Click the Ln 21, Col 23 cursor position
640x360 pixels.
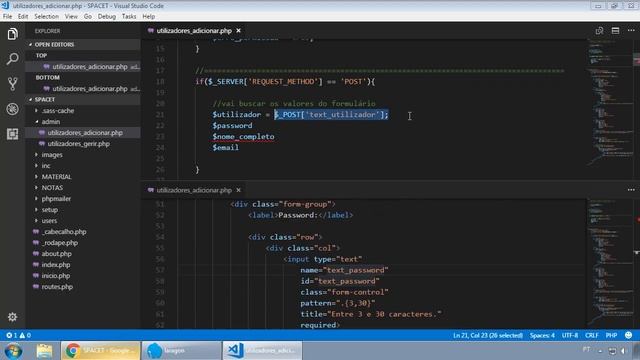488,335
